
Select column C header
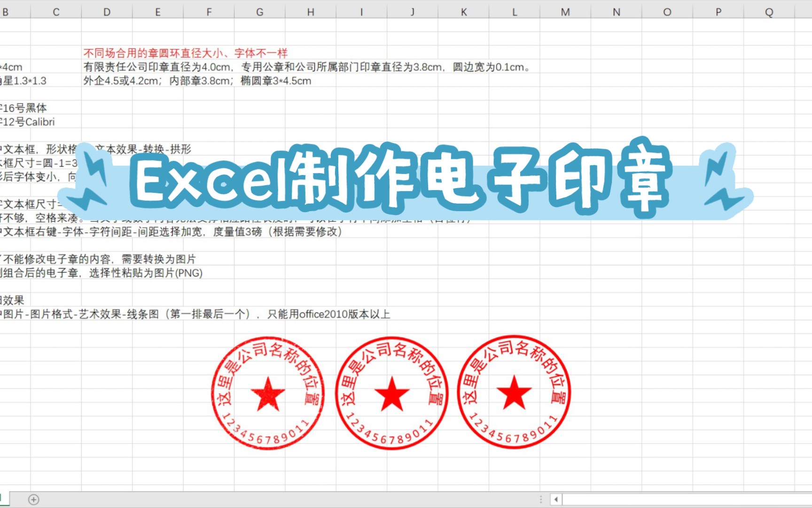tap(56, 12)
